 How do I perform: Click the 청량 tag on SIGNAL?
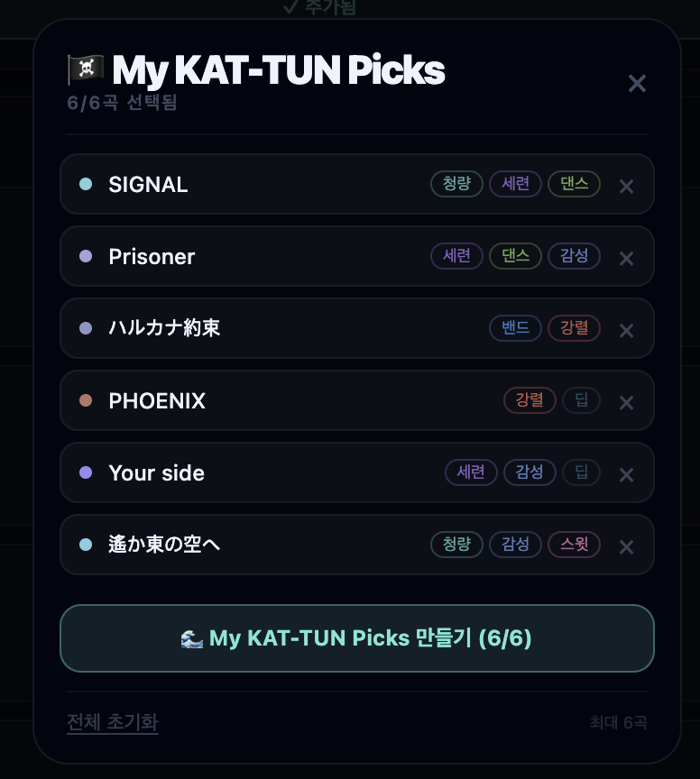pyautogui.click(x=456, y=184)
